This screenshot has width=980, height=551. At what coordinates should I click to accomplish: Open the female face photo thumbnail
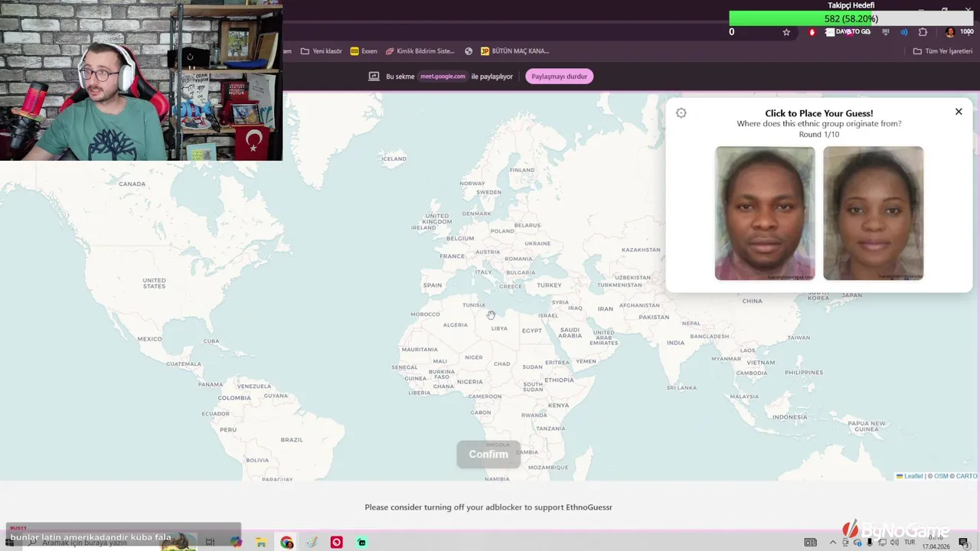click(x=873, y=213)
